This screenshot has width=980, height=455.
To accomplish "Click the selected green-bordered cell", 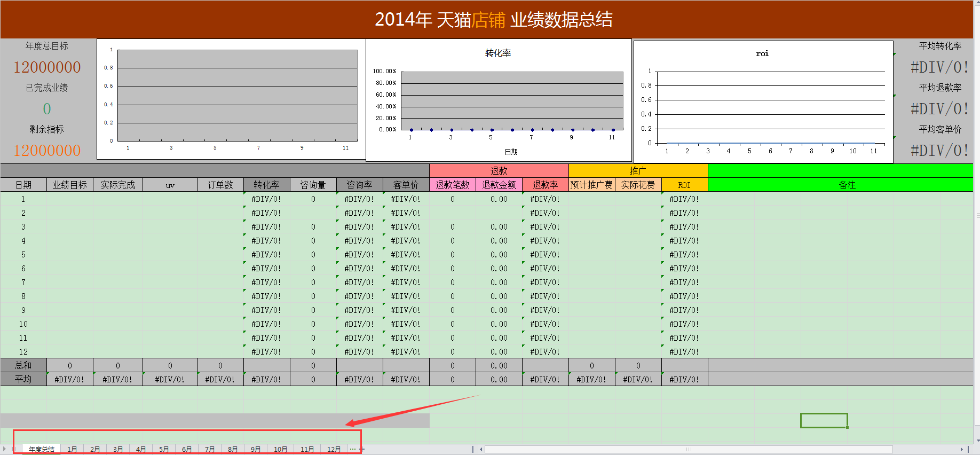I will pyautogui.click(x=824, y=420).
